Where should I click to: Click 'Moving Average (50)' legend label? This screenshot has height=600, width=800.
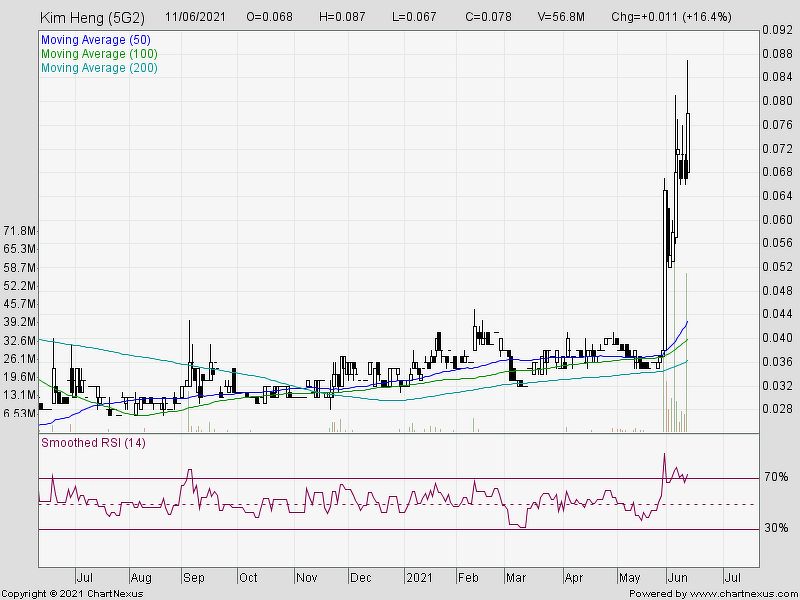tap(95, 40)
